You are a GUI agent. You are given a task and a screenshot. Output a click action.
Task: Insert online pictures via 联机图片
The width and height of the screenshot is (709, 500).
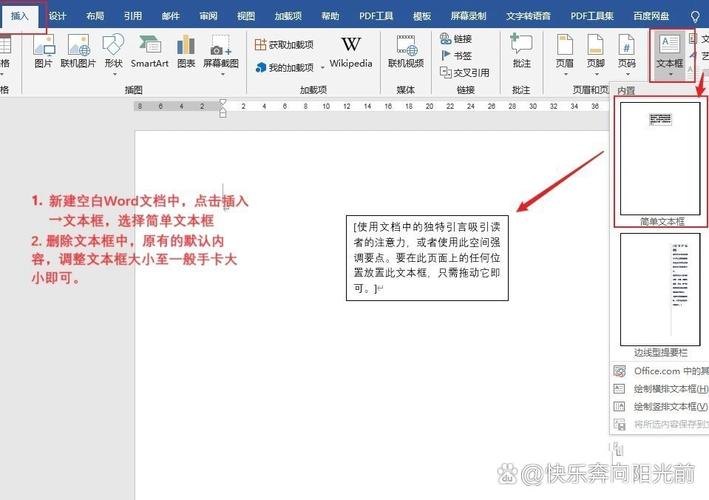click(78, 51)
